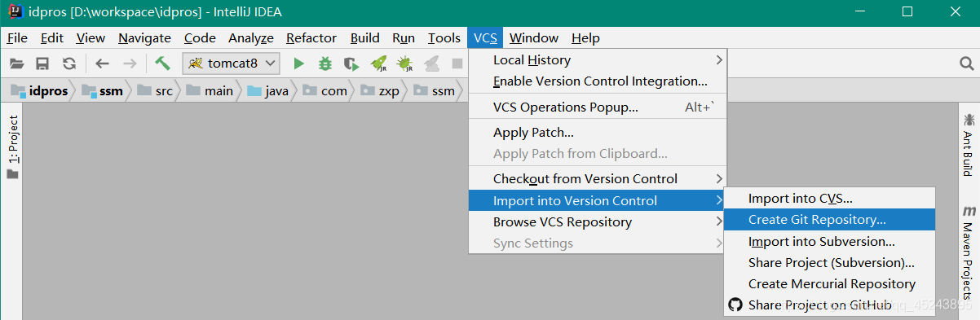
Task: Save all with the floppy disk icon
Action: click(x=42, y=64)
